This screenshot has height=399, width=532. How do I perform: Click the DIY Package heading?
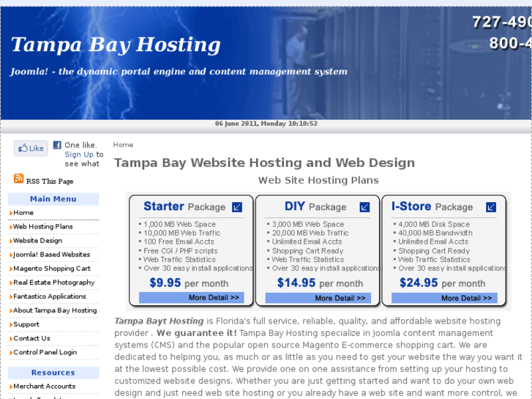tap(315, 206)
